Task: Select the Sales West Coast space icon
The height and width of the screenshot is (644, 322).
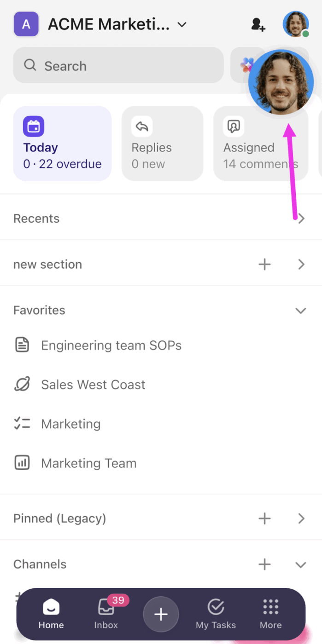Action: (x=22, y=384)
